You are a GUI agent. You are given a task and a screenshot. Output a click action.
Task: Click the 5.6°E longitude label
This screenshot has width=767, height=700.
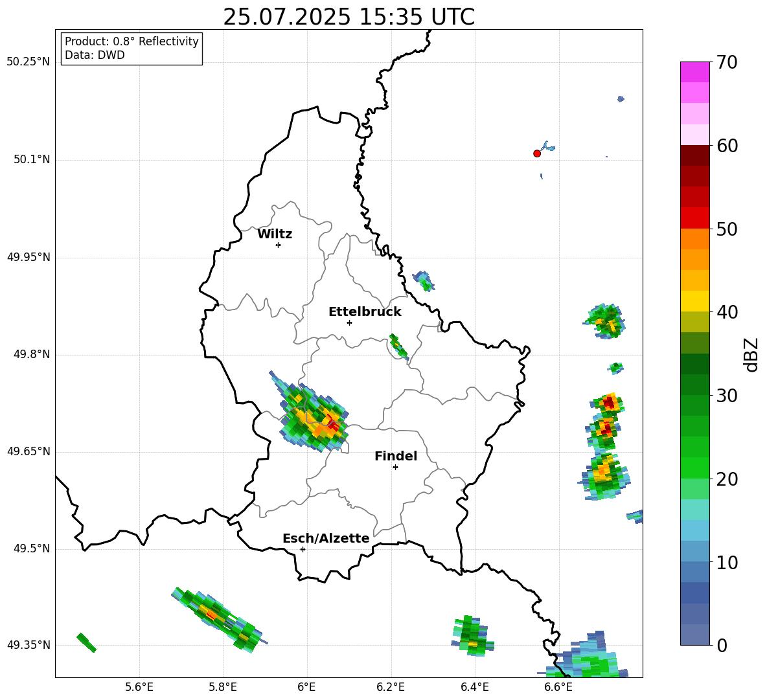(x=139, y=687)
